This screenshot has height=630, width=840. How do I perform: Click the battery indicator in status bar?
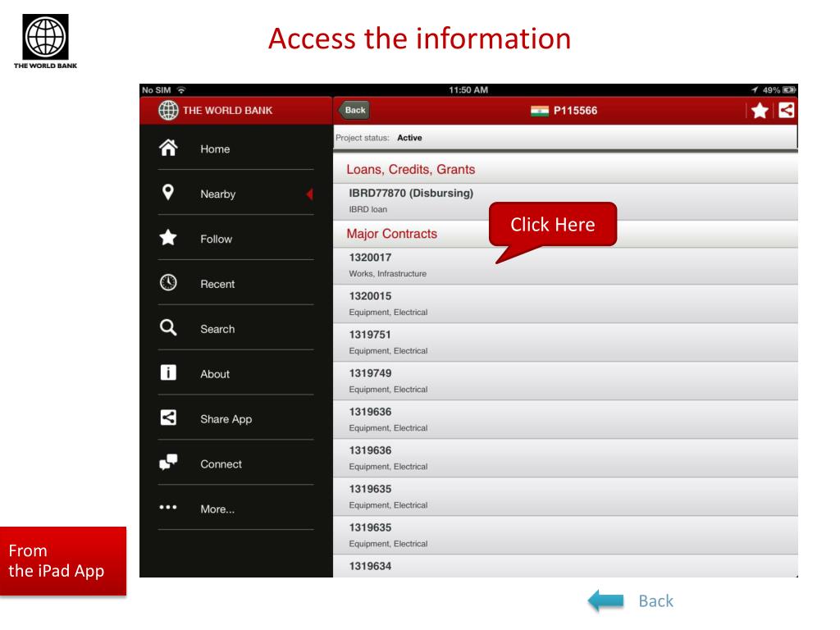point(789,90)
